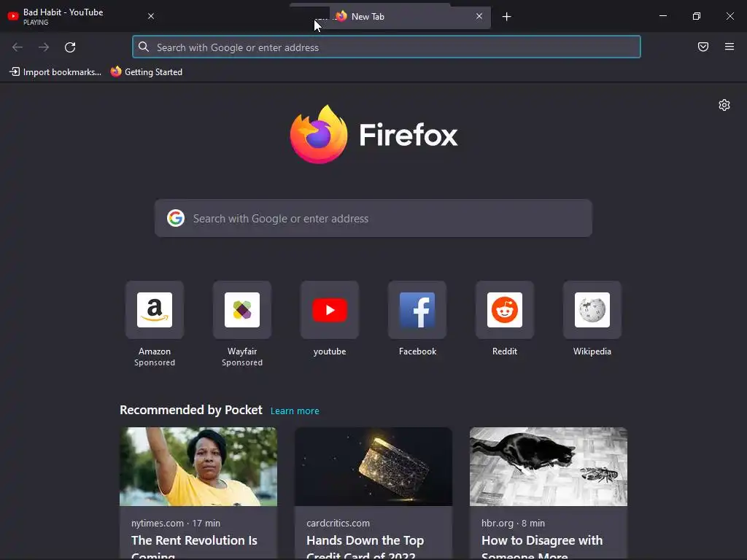
Task: Click the YouTube favicon on first tab
Action: (x=13, y=16)
